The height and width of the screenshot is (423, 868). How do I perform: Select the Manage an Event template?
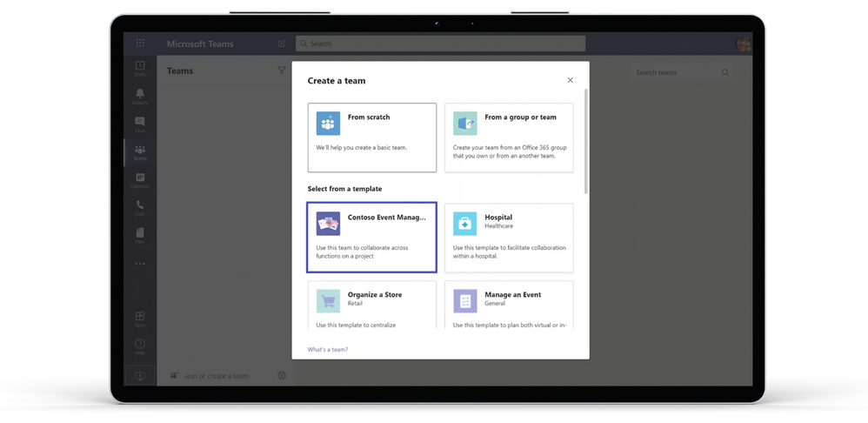point(509,305)
